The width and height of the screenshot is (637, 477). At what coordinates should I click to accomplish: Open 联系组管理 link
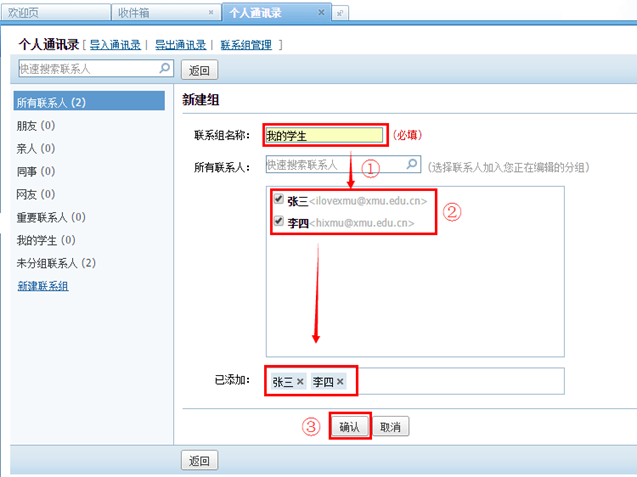point(248,45)
